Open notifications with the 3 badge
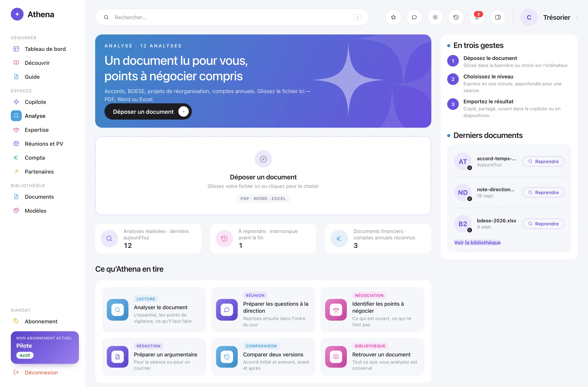Viewport: 588px width, 387px height. pyautogui.click(x=477, y=17)
